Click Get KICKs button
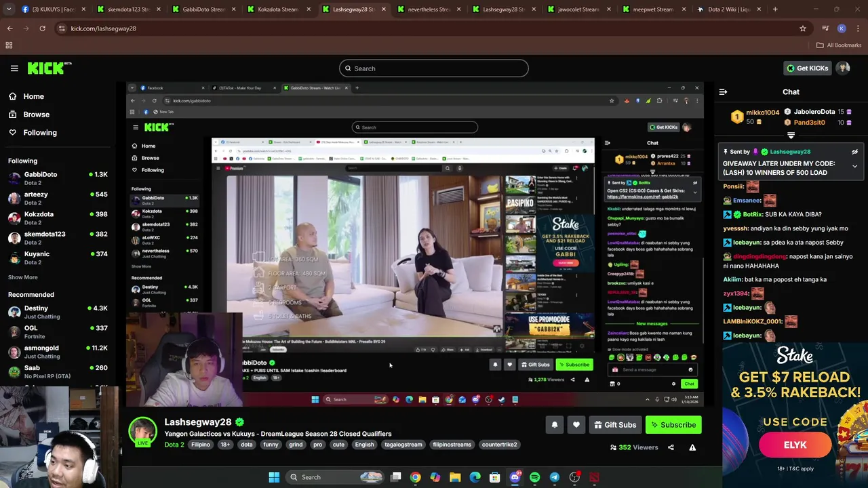The image size is (868, 488). coord(807,68)
